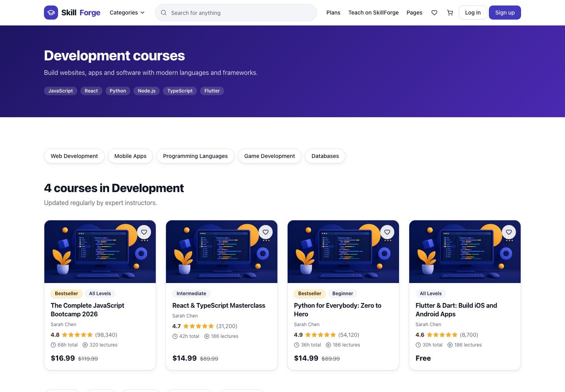Click the $16.99 price
The image size is (565, 392).
63,358
